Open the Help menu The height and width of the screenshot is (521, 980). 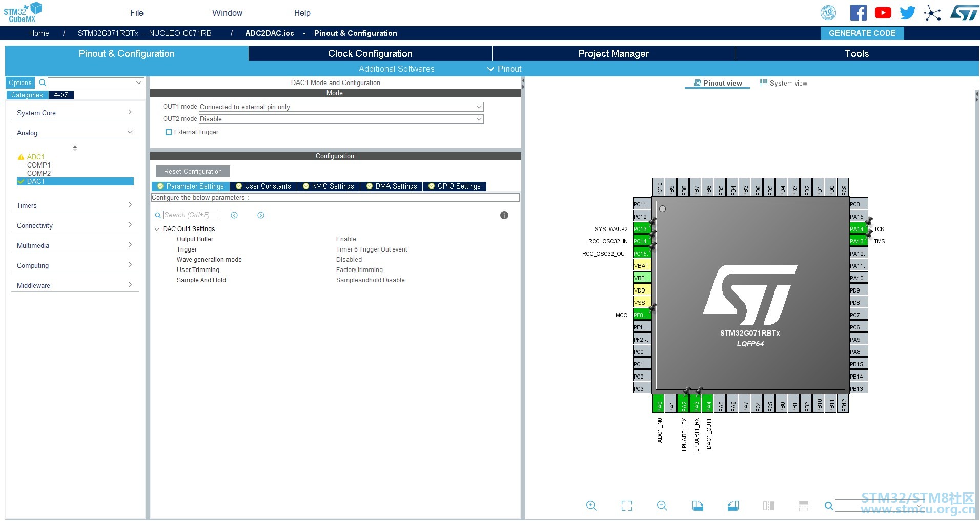pyautogui.click(x=302, y=13)
